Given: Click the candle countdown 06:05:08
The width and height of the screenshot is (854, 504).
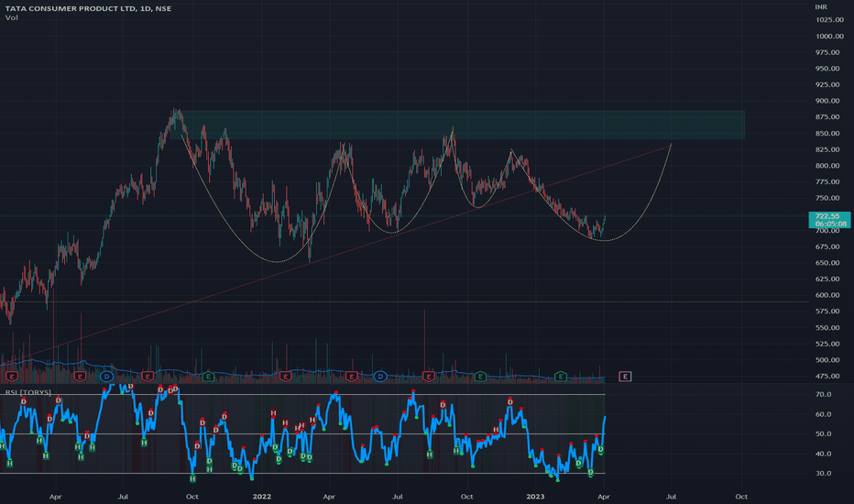Looking at the screenshot, I should [x=830, y=224].
